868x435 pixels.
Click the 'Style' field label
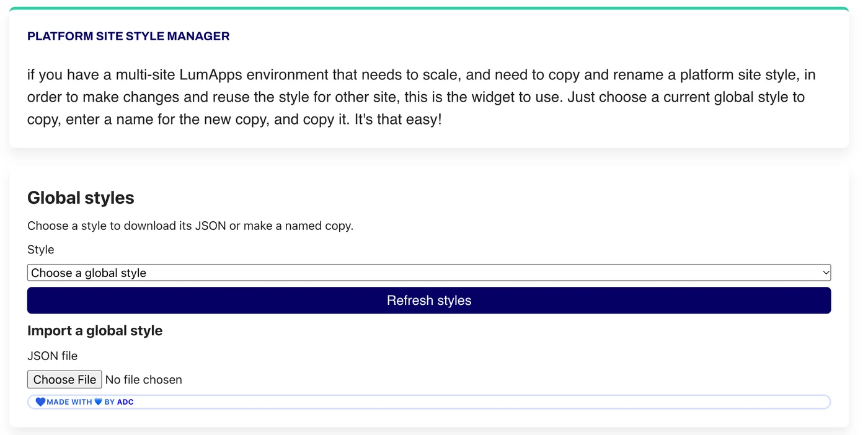coord(40,250)
